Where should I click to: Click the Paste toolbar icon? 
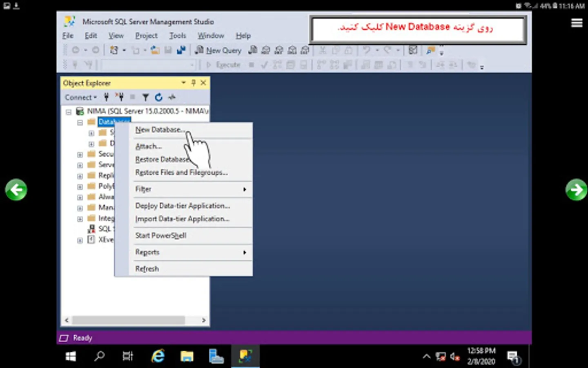click(x=349, y=50)
